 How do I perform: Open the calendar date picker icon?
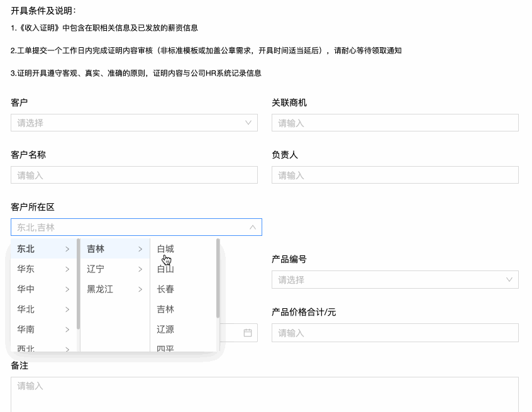[x=248, y=333]
